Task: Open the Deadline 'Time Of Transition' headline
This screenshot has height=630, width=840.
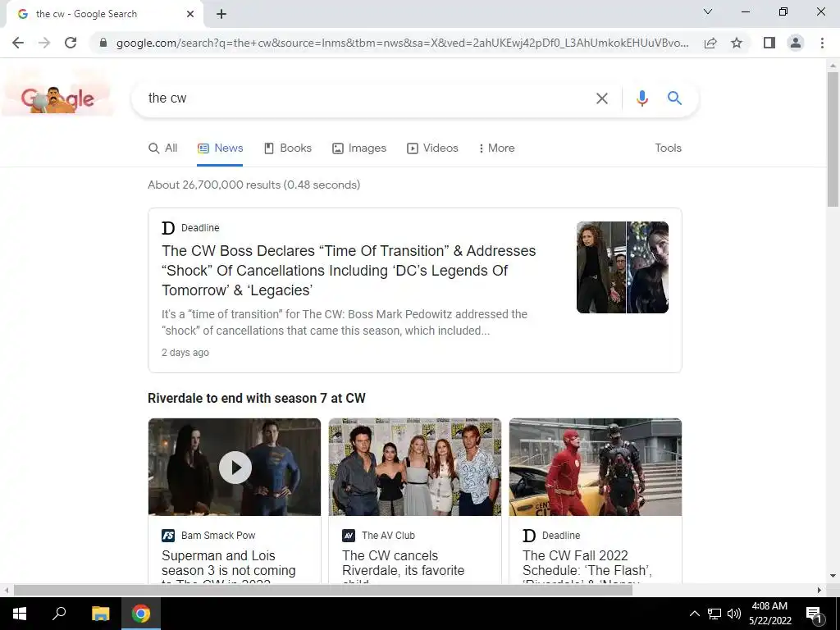Action: [349, 271]
